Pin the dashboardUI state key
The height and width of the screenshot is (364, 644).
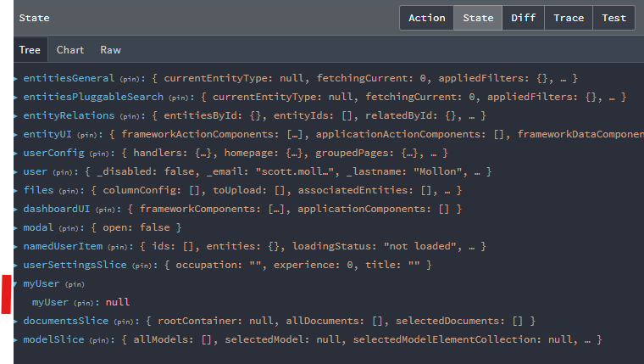pos(106,210)
